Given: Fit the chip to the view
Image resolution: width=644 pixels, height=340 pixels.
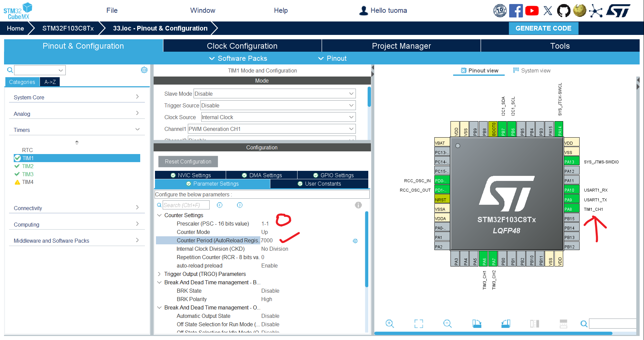Looking at the screenshot, I should pyautogui.click(x=419, y=324).
